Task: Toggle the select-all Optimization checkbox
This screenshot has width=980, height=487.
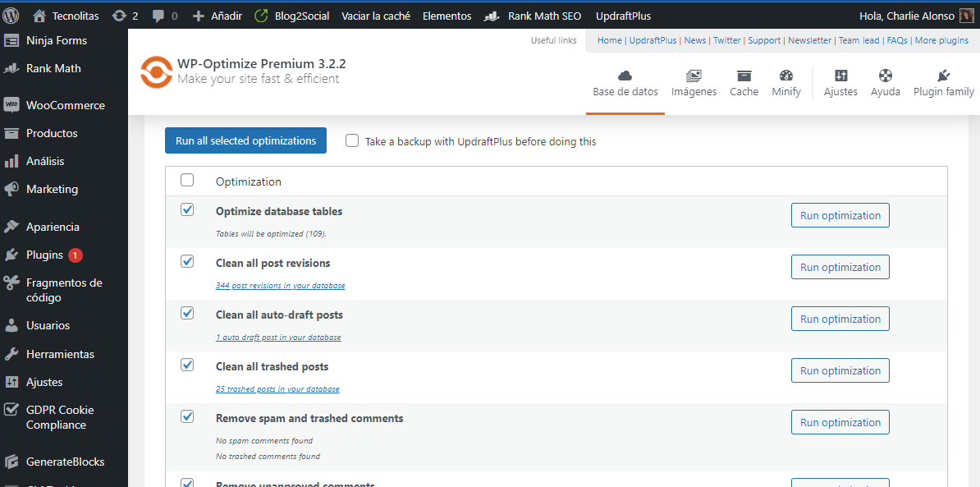Action: click(x=187, y=180)
